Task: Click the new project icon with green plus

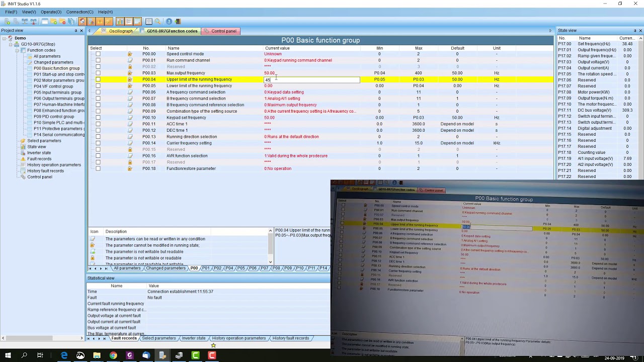Action: [7, 21]
